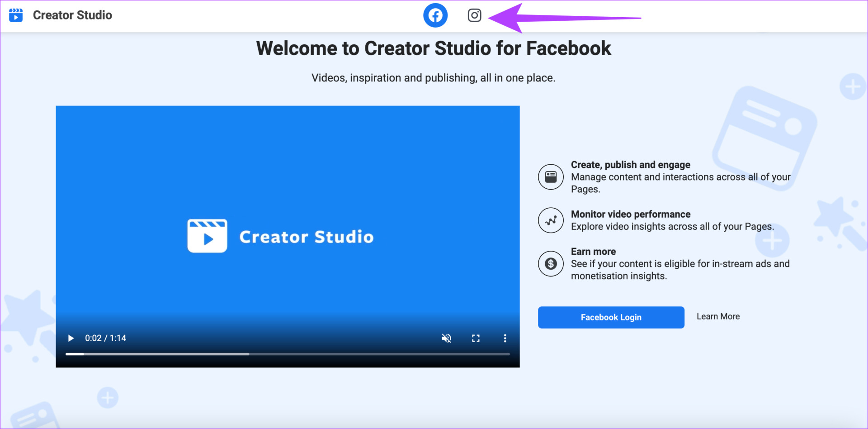Unmute the video sound

tap(446, 338)
